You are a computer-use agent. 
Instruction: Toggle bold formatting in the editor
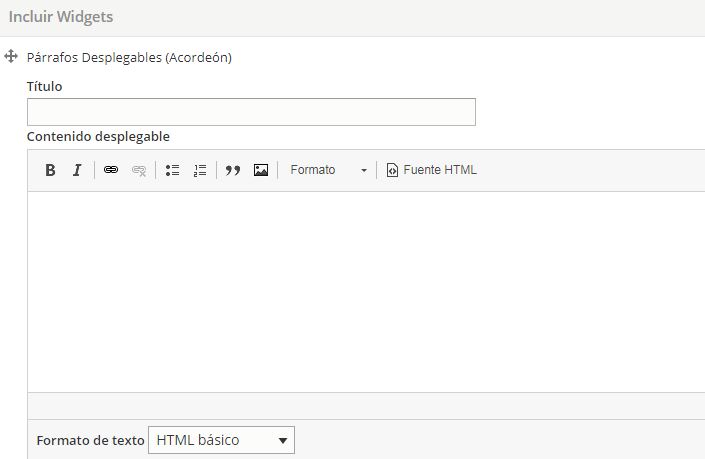tap(50, 170)
